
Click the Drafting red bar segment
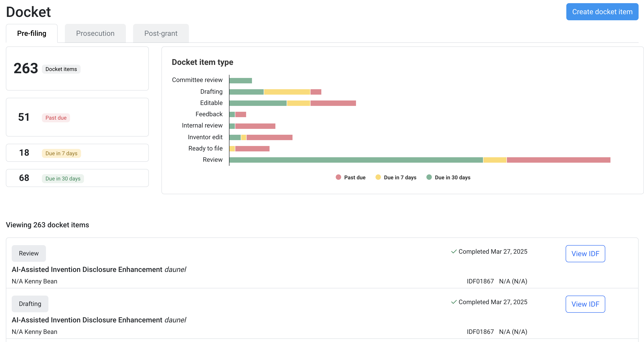316,92
